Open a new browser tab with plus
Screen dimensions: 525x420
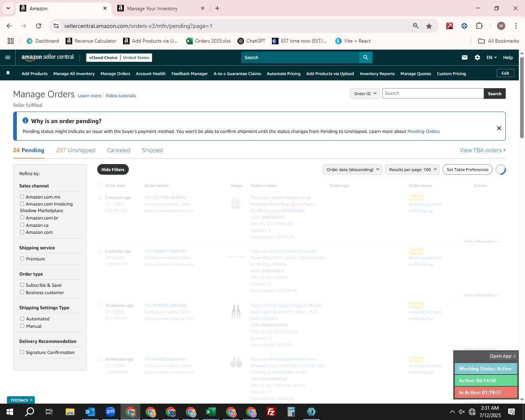[217, 8]
